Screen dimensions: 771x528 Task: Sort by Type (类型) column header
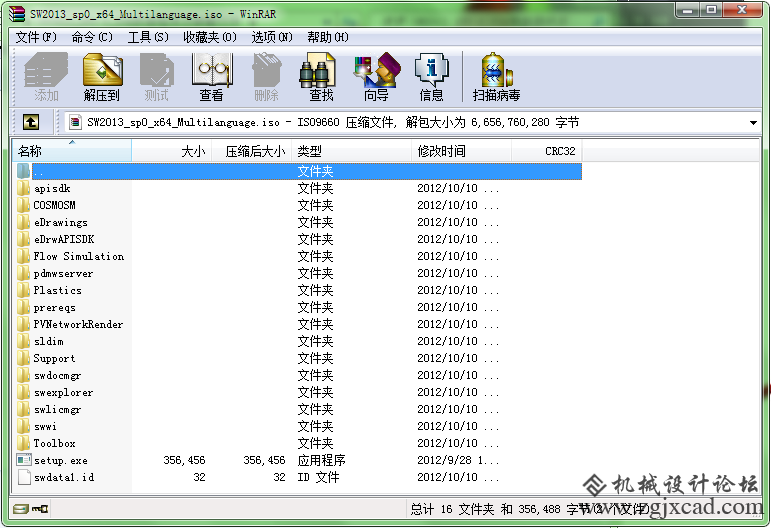(x=352, y=151)
